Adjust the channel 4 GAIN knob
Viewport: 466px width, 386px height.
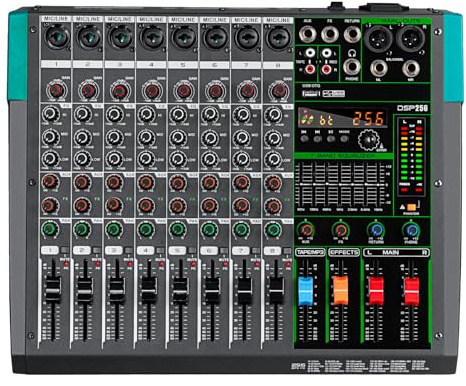(x=152, y=91)
